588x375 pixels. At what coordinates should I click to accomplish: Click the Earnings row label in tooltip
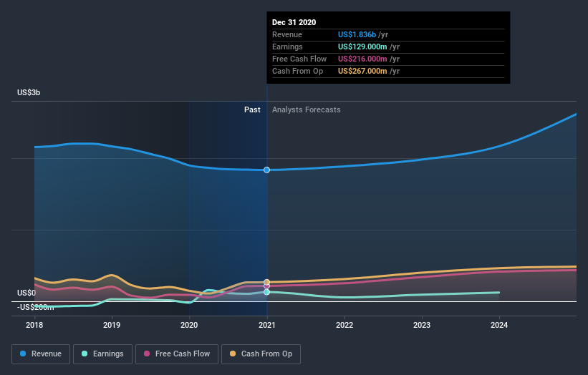[287, 47]
